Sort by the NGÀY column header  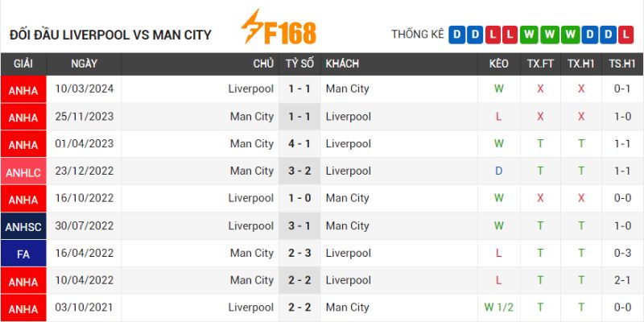[x=84, y=64]
